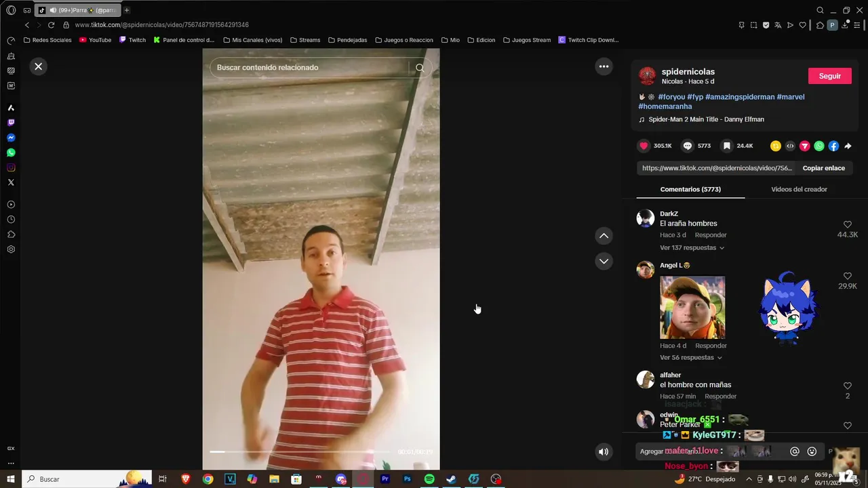Take a snapshot from the browser toolbar
The height and width of the screenshot is (488, 868).
pyautogui.click(x=753, y=25)
